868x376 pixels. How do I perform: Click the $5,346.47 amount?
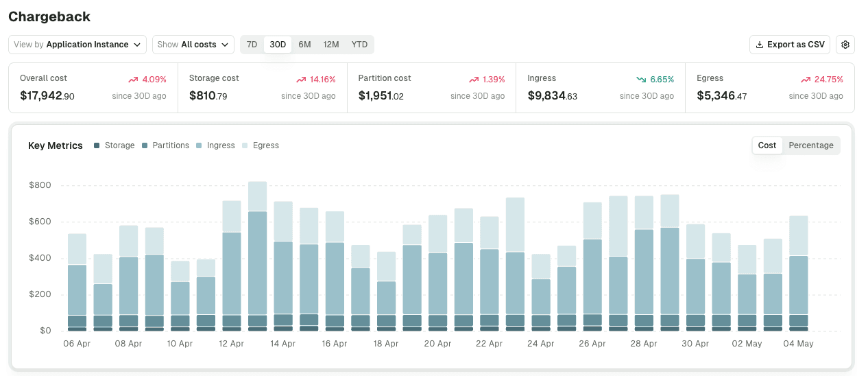722,96
